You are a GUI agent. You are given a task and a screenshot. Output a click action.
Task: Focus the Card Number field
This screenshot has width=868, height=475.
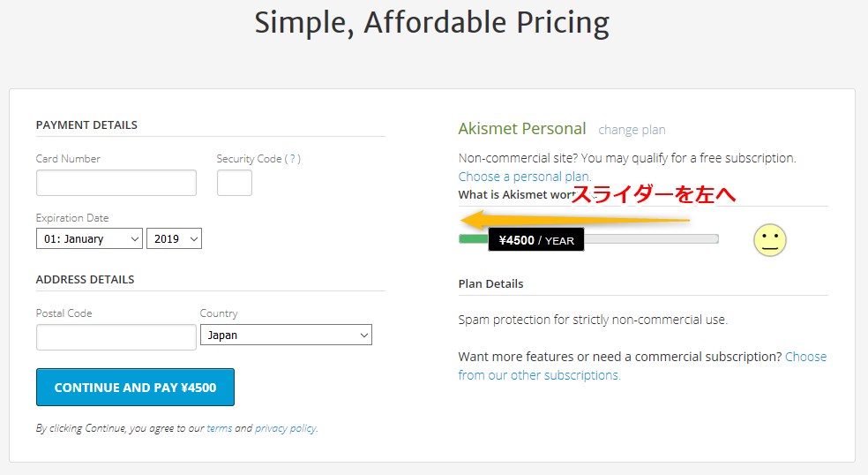tap(116, 183)
